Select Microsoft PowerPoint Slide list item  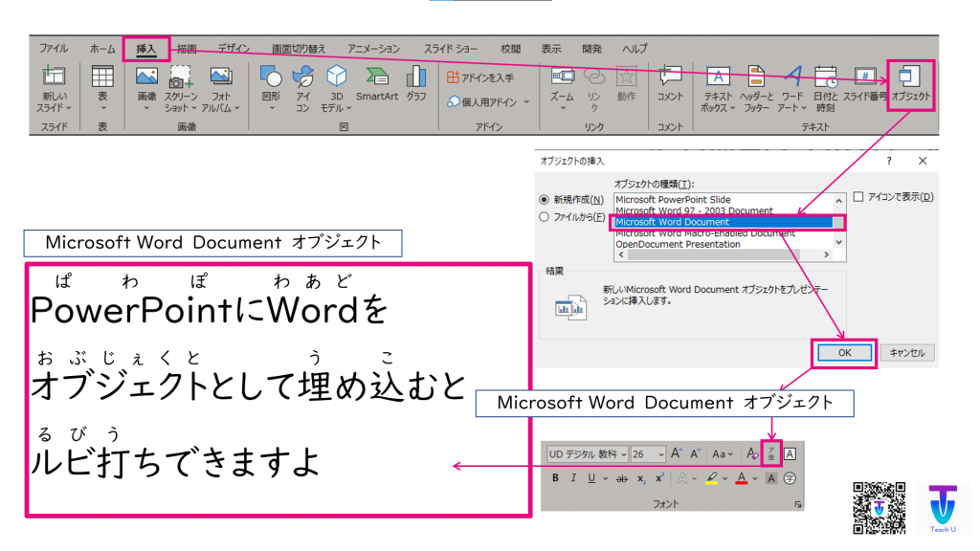point(673,200)
